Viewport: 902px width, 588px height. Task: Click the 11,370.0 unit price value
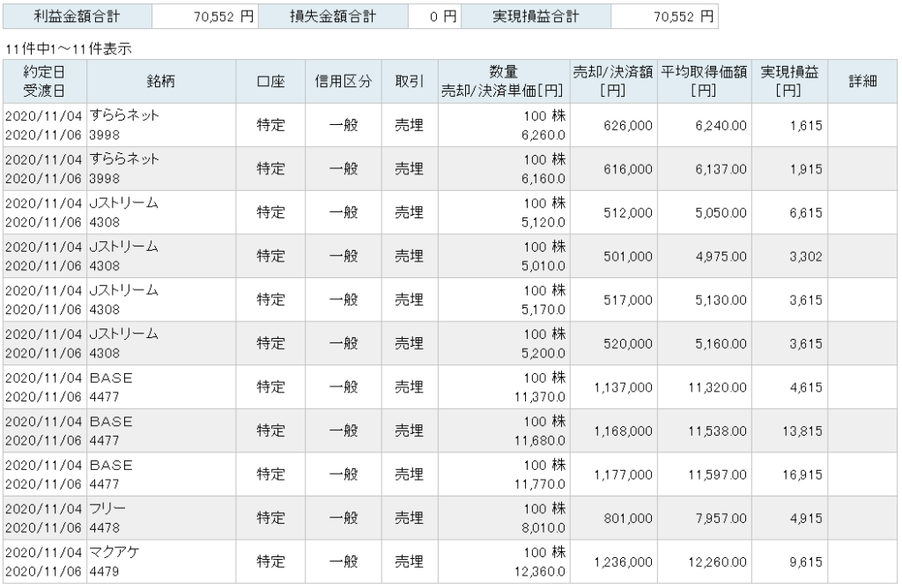point(540,397)
